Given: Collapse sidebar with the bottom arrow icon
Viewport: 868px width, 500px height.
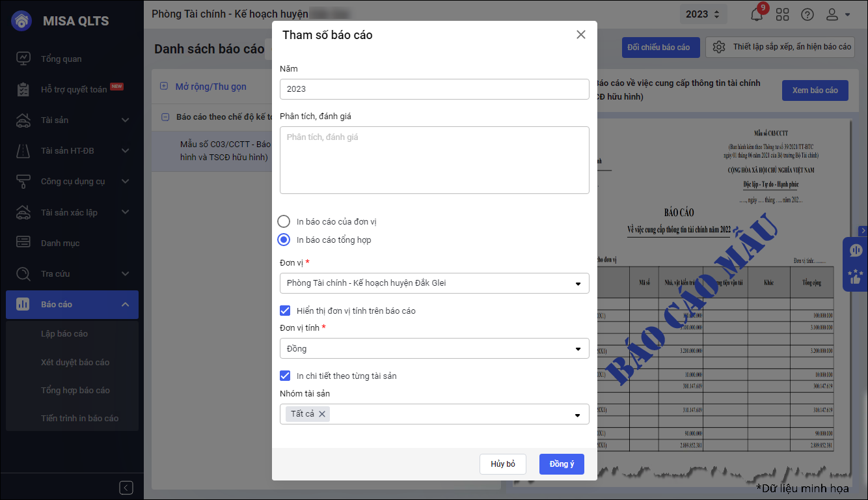Looking at the screenshot, I should click(x=127, y=488).
